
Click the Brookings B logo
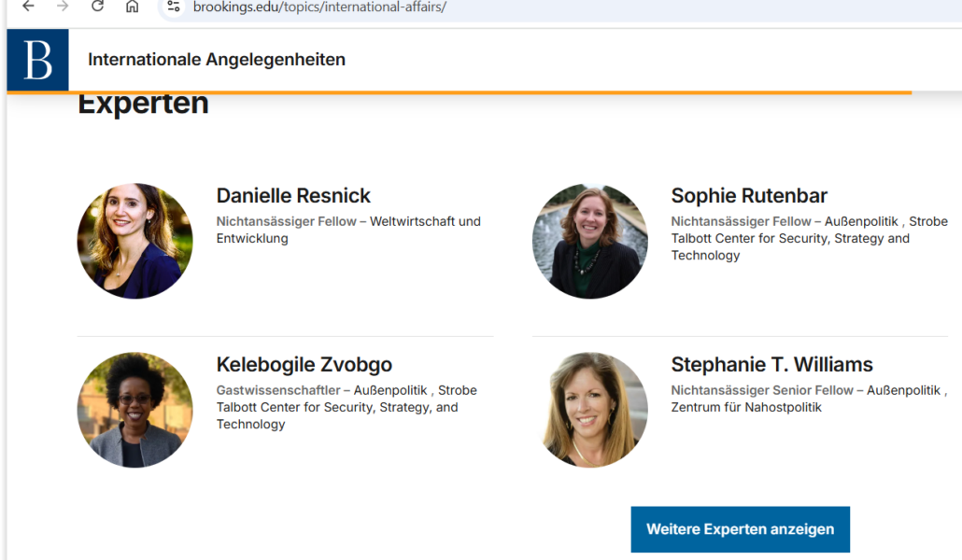[x=38, y=60]
